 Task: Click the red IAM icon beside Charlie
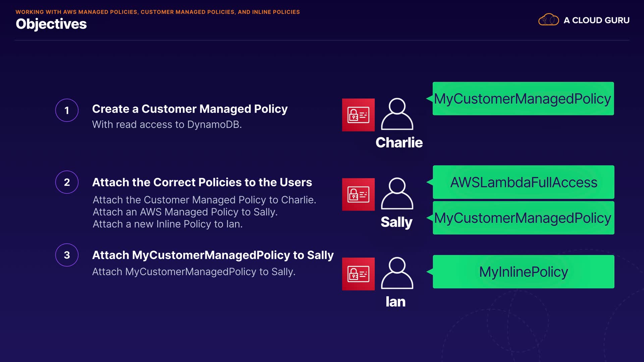coord(358,115)
